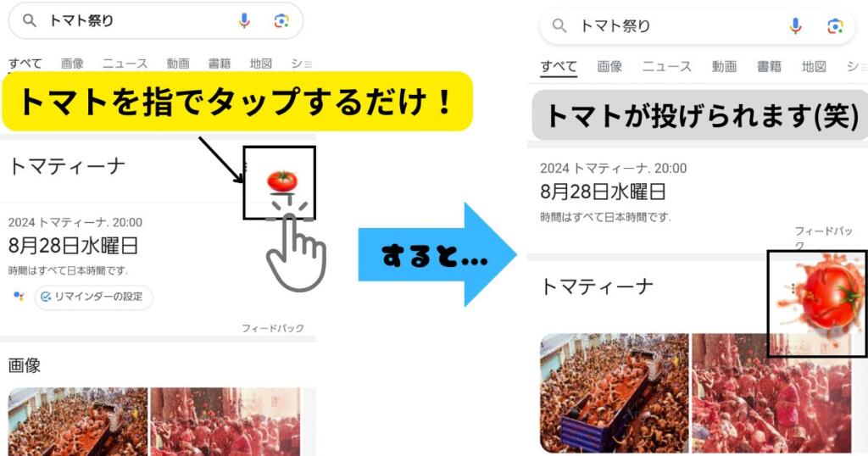
Task: Select the 地図 tab in the right screenshot
Action: [x=814, y=66]
